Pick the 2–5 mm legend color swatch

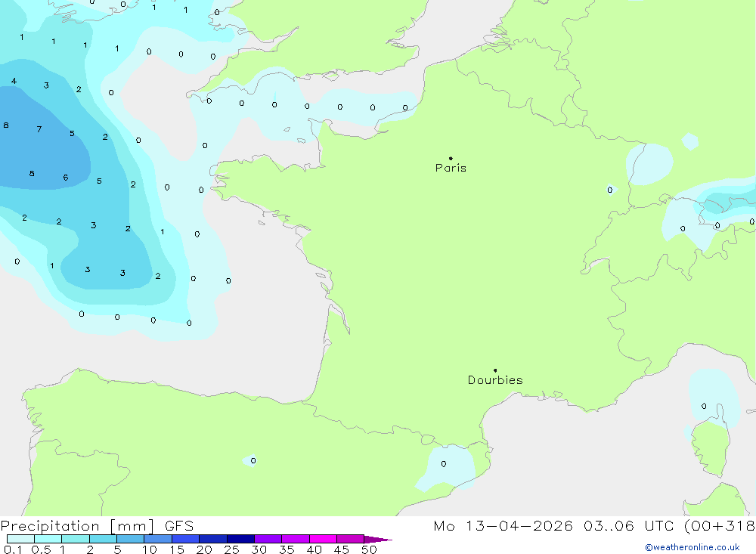(x=103, y=539)
